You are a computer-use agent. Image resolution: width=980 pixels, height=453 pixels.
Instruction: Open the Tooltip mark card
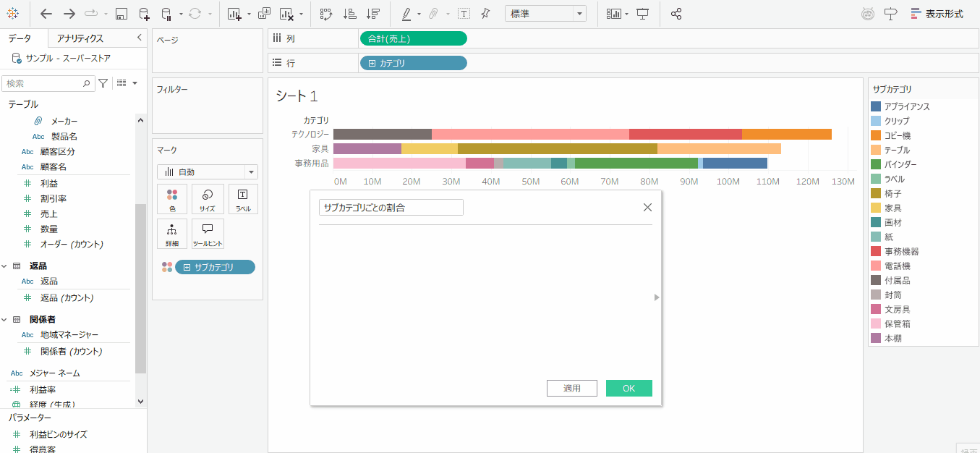pos(208,234)
